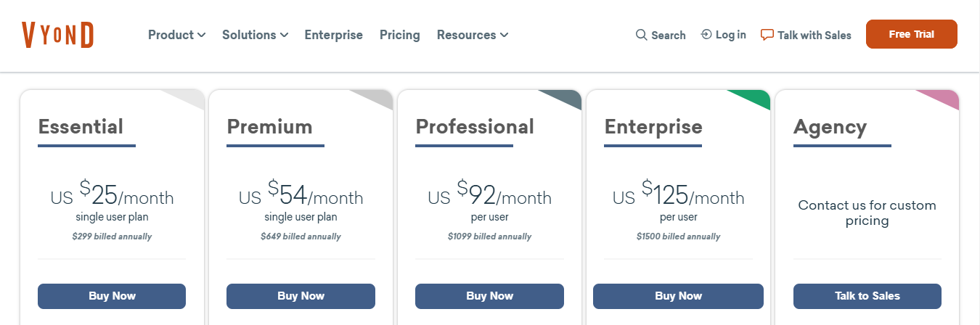This screenshot has width=980, height=325.
Task: Click Talk to Sales for Agency plan
Action: (x=867, y=296)
